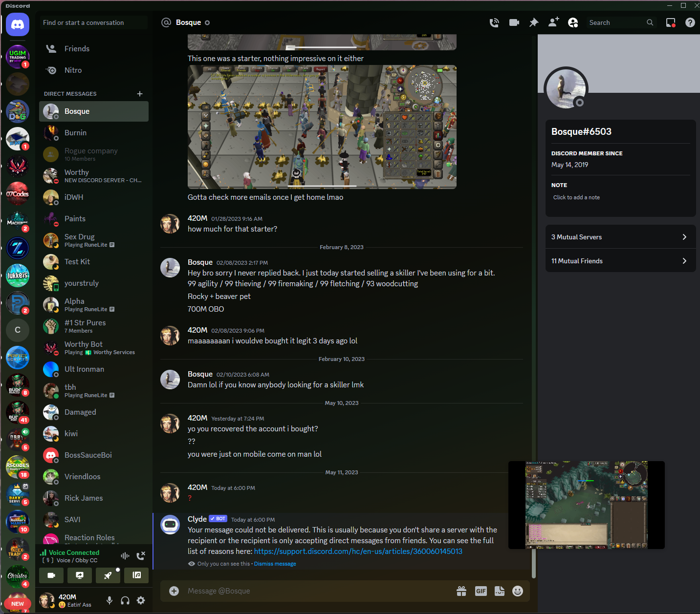Screen dimensions: 700x614
Task: Open the emoji picker
Action: [518, 591]
